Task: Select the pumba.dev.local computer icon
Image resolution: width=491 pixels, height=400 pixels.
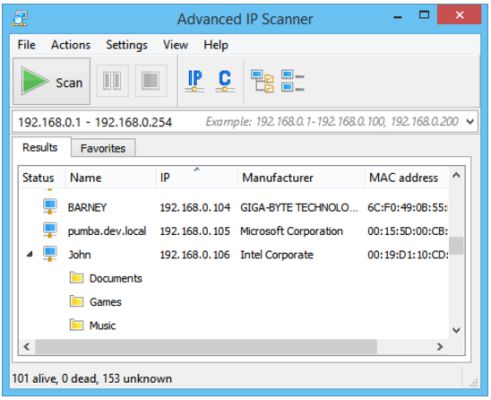Action: coord(50,230)
